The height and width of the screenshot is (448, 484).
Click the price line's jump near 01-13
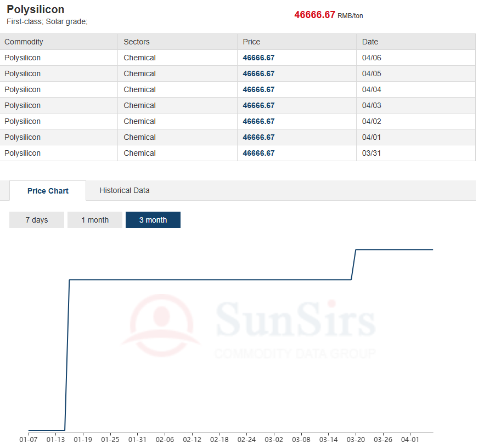(67, 355)
